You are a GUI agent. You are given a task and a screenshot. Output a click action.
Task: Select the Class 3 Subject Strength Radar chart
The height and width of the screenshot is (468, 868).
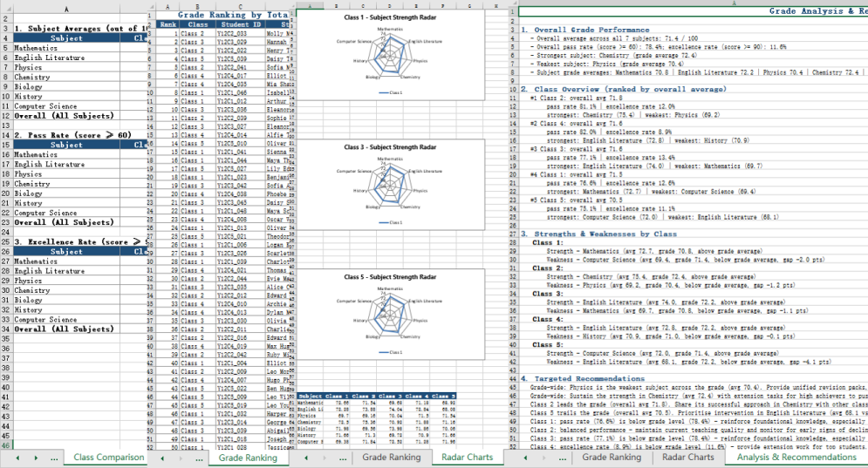pos(390,184)
